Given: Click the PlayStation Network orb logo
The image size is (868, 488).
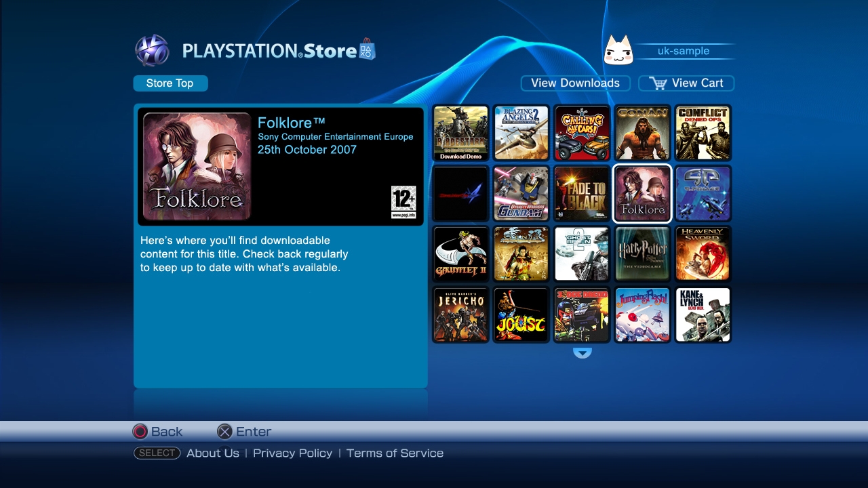Looking at the screenshot, I should click(152, 50).
